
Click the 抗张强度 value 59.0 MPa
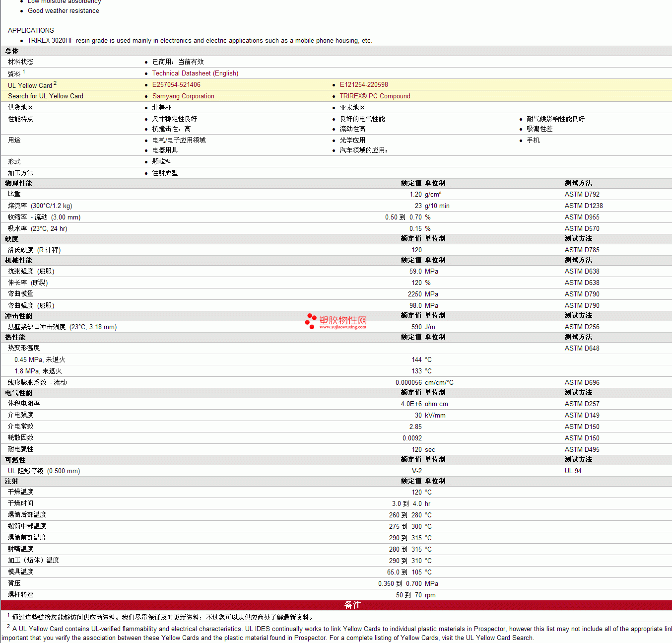point(424,272)
